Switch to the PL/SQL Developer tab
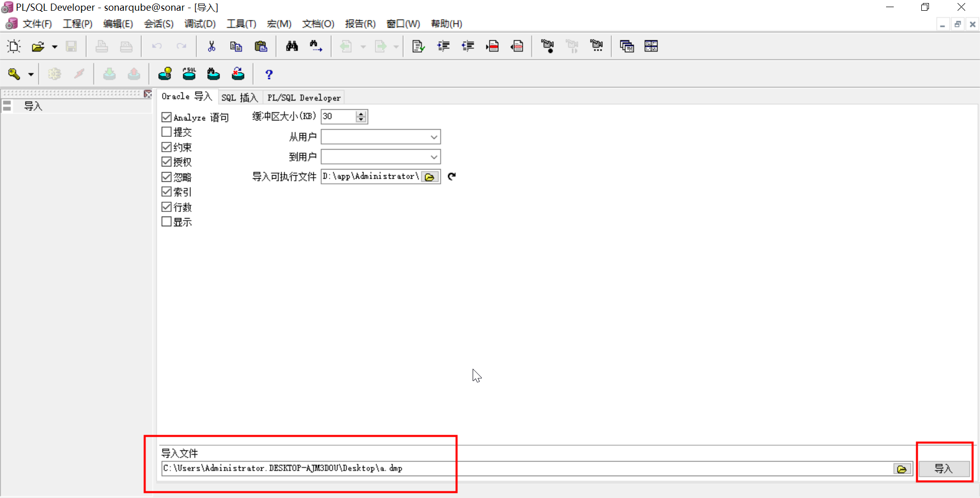This screenshot has height=498, width=980. (304, 98)
